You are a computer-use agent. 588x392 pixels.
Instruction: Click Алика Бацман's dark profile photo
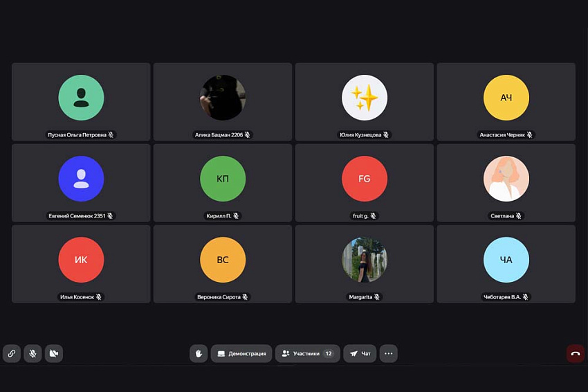(223, 98)
